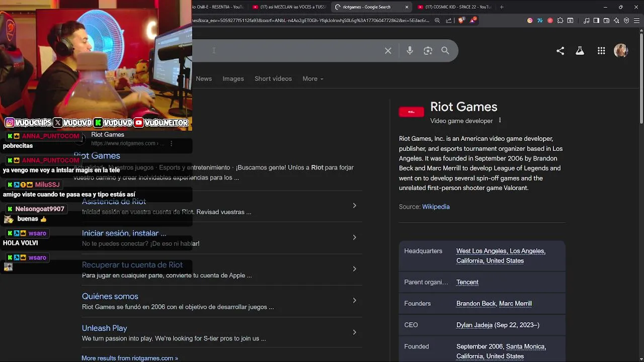The width and height of the screenshot is (644, 362).
Task: Click the magnifier search submit icon
Action: tap(445, 51)
